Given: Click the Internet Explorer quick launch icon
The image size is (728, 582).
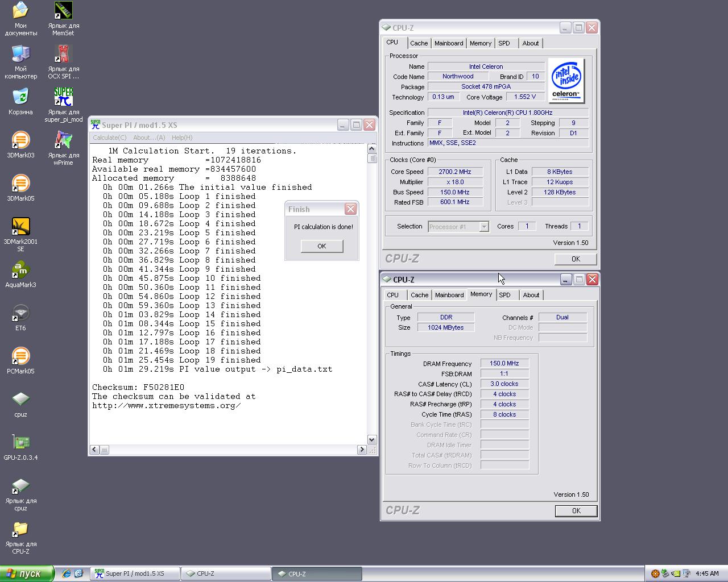Looking at the screenshot, I should pos(67,573).
